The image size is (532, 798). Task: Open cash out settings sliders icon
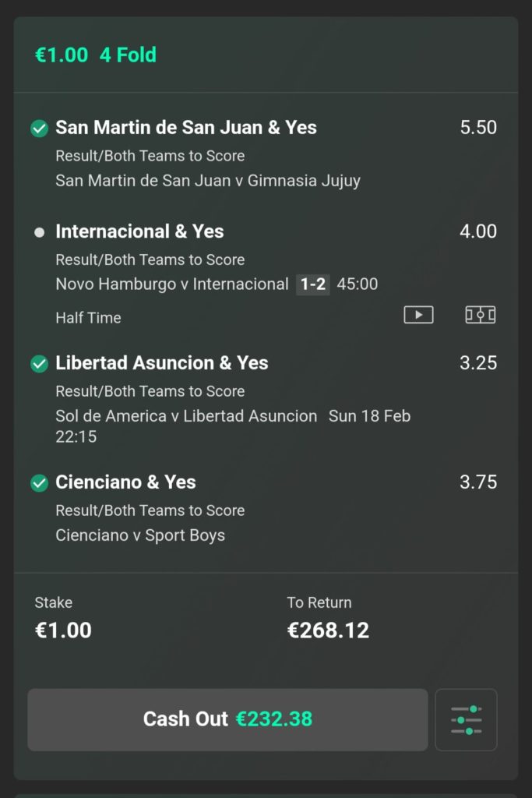466,719
